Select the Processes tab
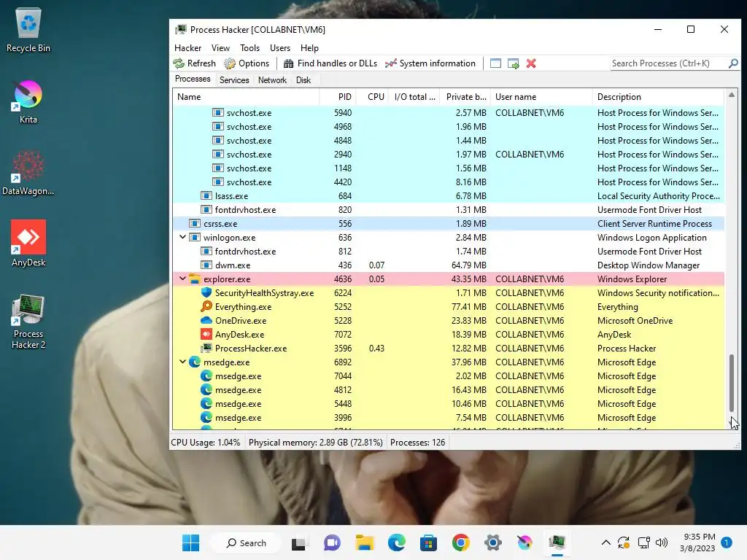The height and width of the screenshot is (560, 747). coord(193,79)
